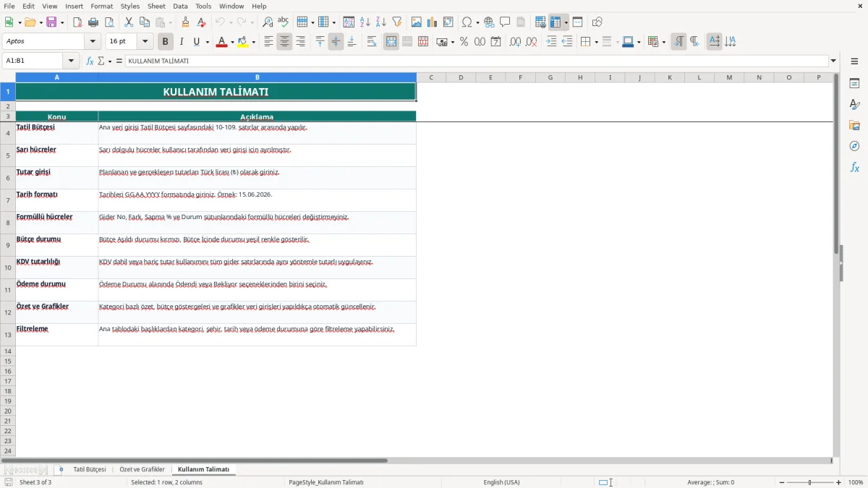The width and height of the screenshot is (868, 488).
Task: Apply the red font color swatch
Action: coord(221,42)
